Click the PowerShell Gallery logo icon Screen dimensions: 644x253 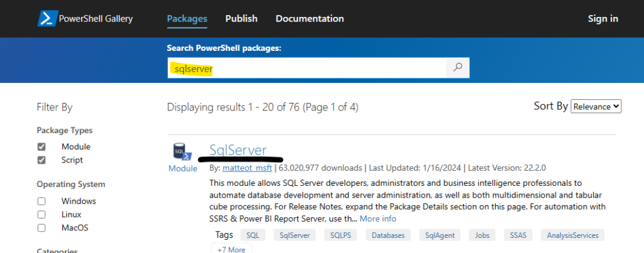click(x=47, y=19)
